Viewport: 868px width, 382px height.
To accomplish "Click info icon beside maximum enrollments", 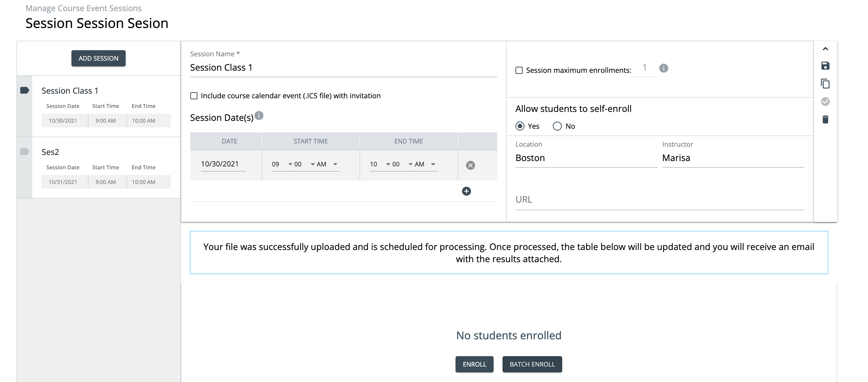I will tap(663, 68).
